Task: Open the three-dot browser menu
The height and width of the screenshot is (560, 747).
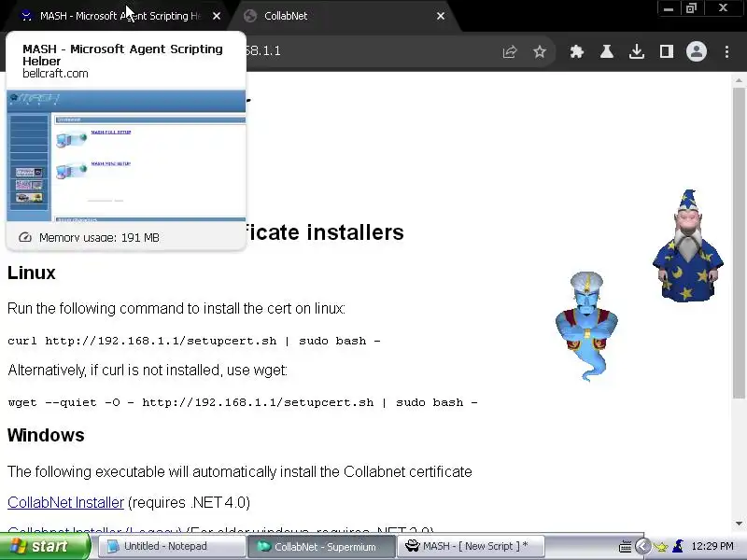Action: click(x=726, y=51)
